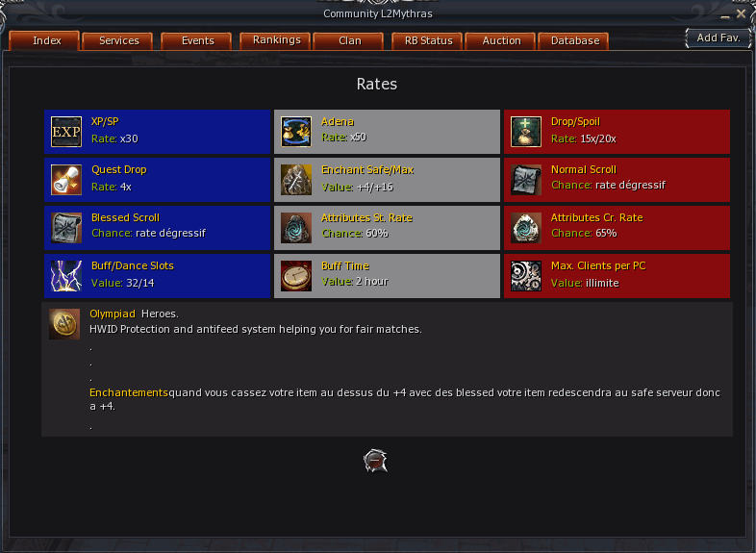Image resolution: width=756 pixels, height=553 pixels.
Task: Click the Attributes Cr. Rate crystal icon
Action: 526,228
